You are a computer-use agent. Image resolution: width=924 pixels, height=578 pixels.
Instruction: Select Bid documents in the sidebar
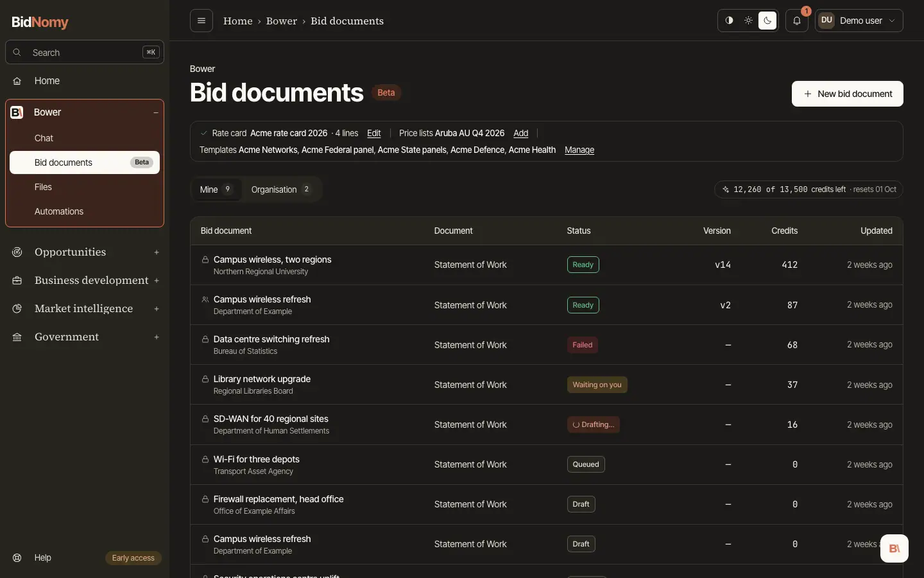(85, 162)
